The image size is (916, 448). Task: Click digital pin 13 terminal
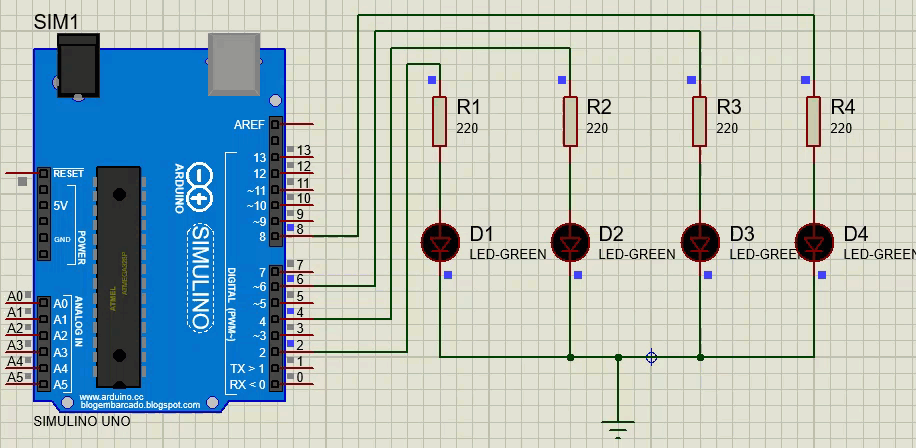coord(276,157)
